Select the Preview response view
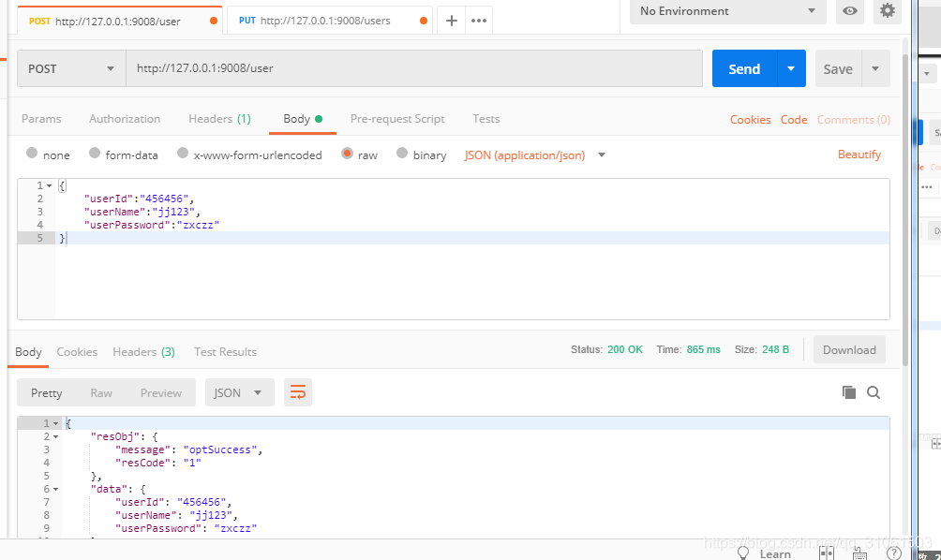The height and width of the screenshot is (560, 941). (x=161, y=392)
